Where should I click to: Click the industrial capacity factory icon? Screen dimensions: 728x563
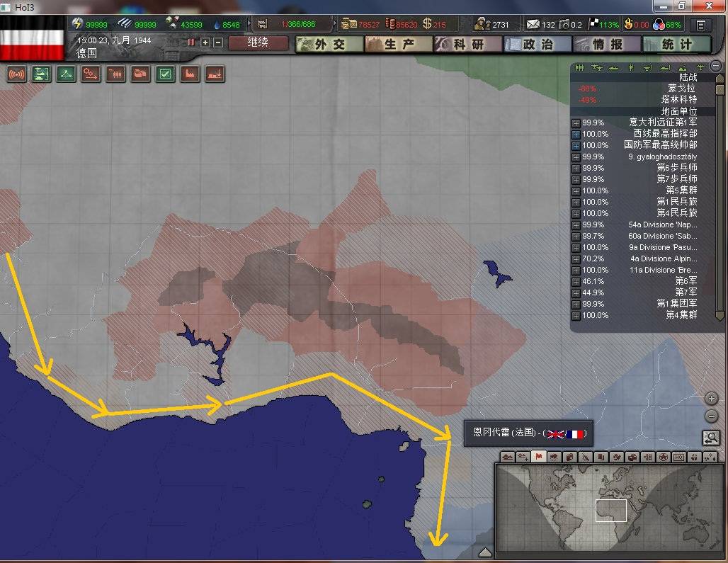point(262,24)
